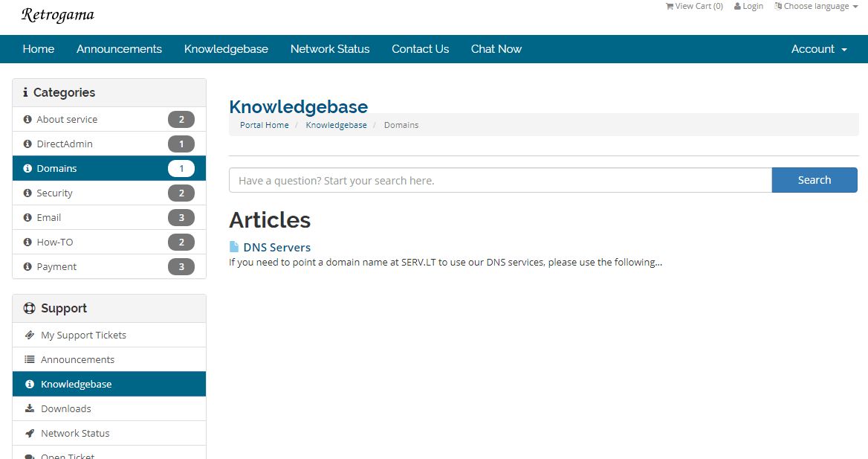
Task: Click the Retrogama logo
Action: click(x=57, y=15)
